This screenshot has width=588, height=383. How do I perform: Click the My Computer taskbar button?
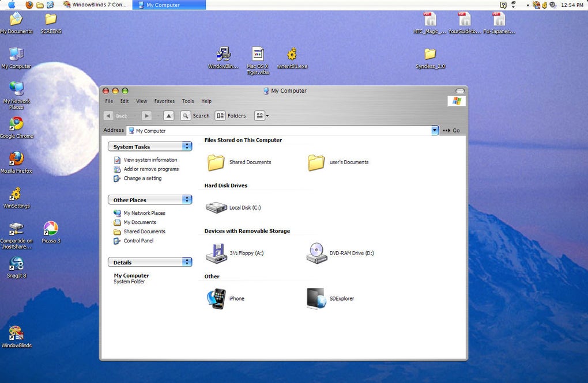[x=169, y=5]
